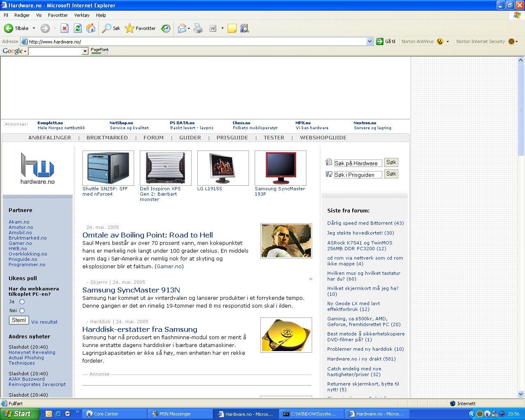Go back with the Tilbake button
Screen dimensions: 525x420
[x=16, y=28]
